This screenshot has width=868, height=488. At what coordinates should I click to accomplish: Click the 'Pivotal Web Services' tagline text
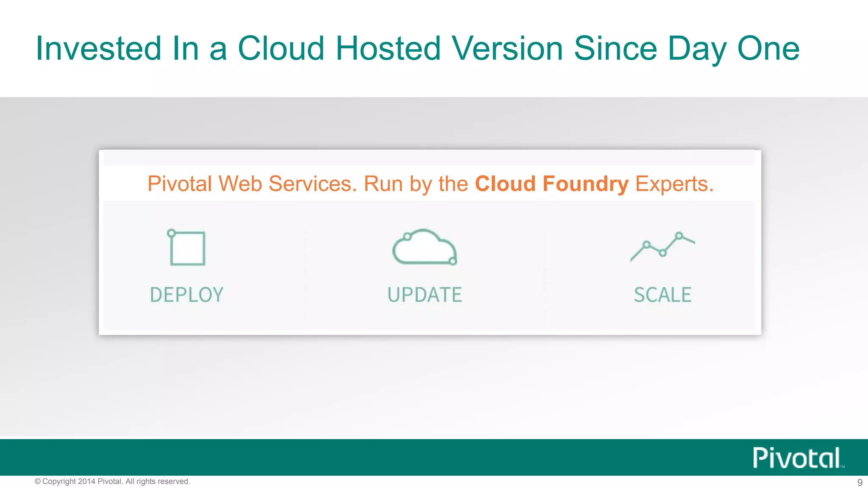[252, 184]
